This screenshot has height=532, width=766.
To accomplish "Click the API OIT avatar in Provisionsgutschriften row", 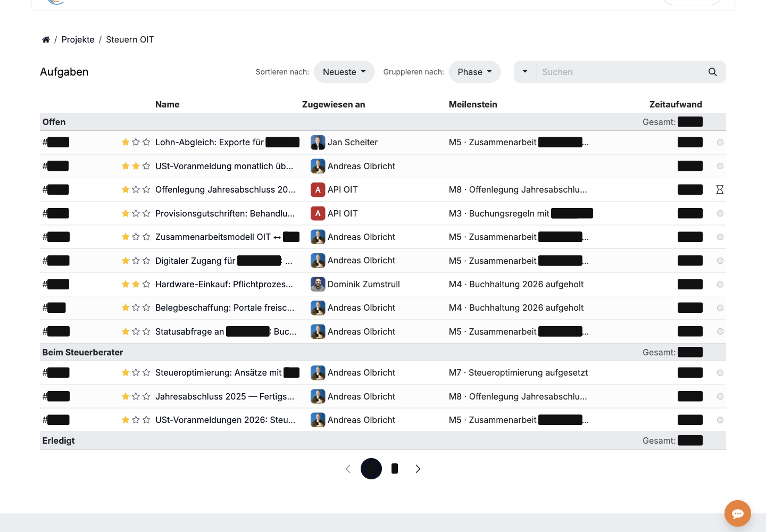I will (318, 213).
